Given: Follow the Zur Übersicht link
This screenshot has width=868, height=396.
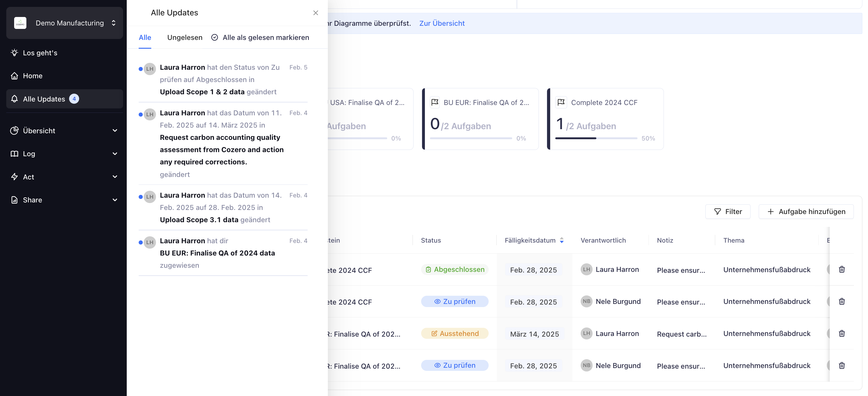Looking at the screenshot, I should [x=442, y=23].
